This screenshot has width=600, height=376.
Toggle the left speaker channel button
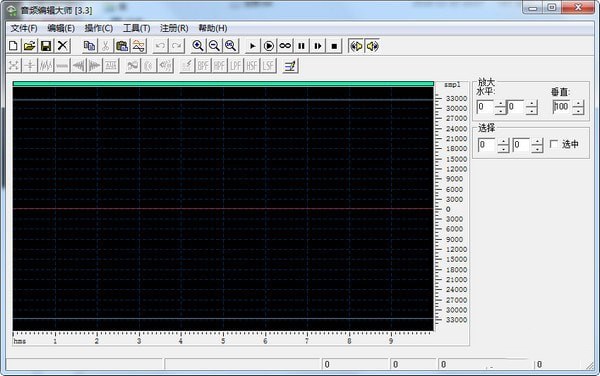[x=356, y=46]
